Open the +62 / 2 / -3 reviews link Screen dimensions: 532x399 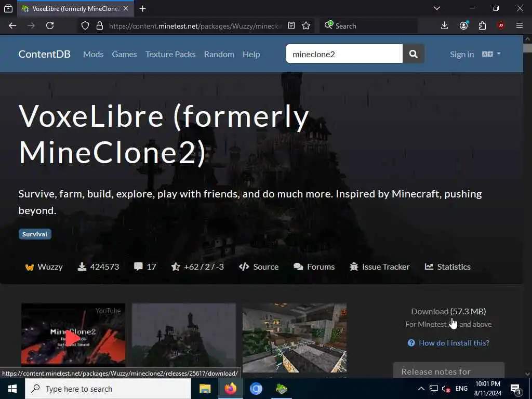pos(197,267)
